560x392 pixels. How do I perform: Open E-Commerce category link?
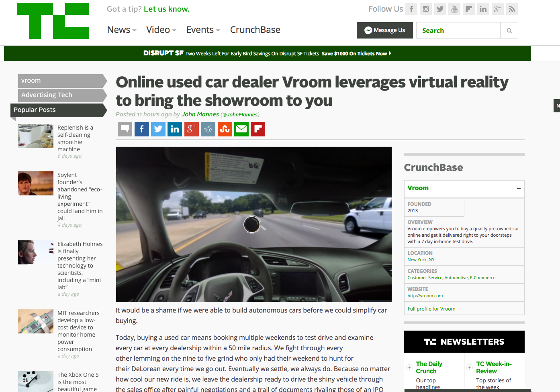(x=483, y=278)
